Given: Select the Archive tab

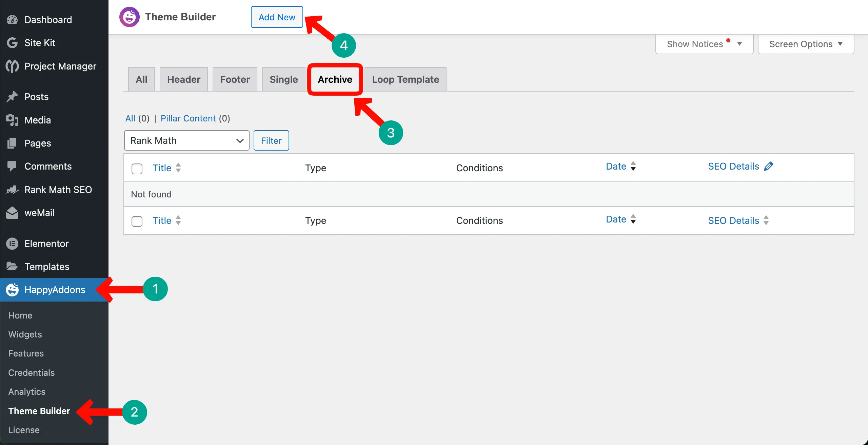Looking at the screenshot, I should pyautogui.click(x=335, y=79).
